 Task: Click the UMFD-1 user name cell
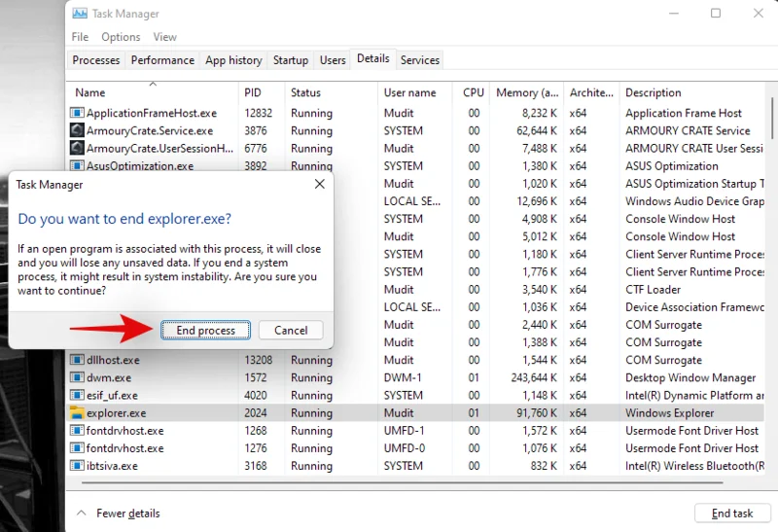tap(405, 431)
